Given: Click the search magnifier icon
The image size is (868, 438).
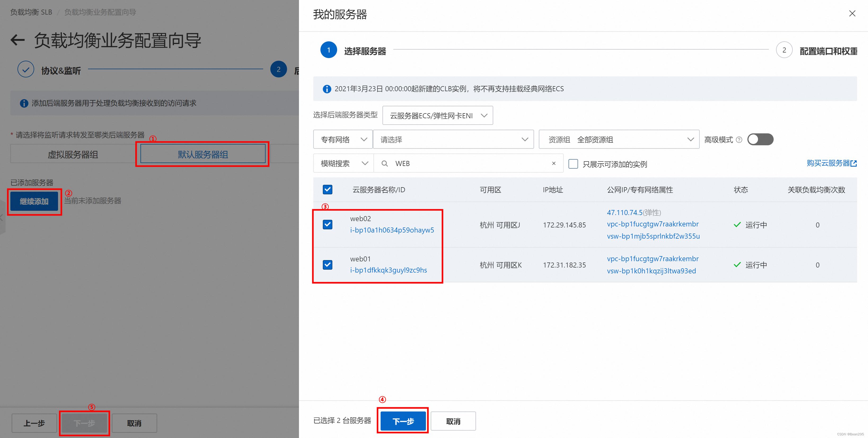Looking at the screenshot, I should [384, 164].
